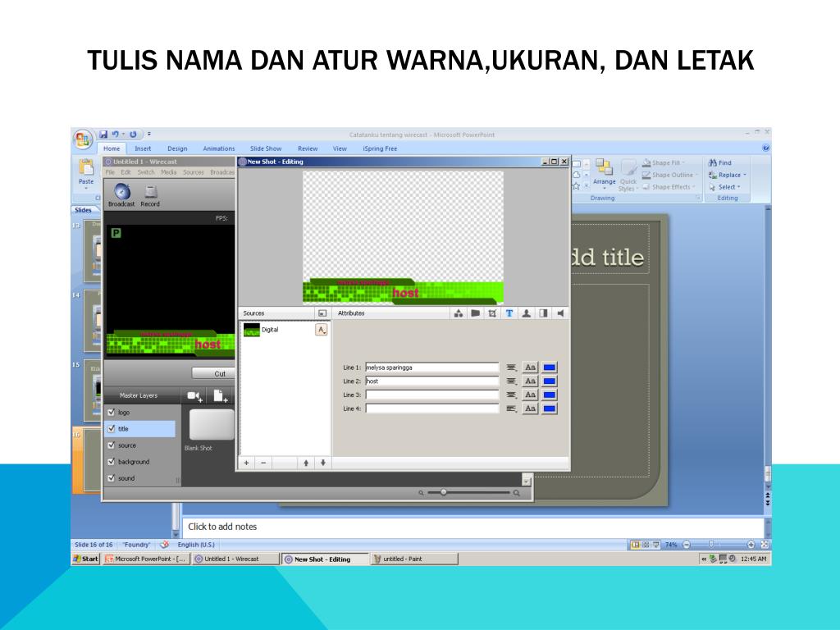Toggle the sound layer checkbox

112,478
